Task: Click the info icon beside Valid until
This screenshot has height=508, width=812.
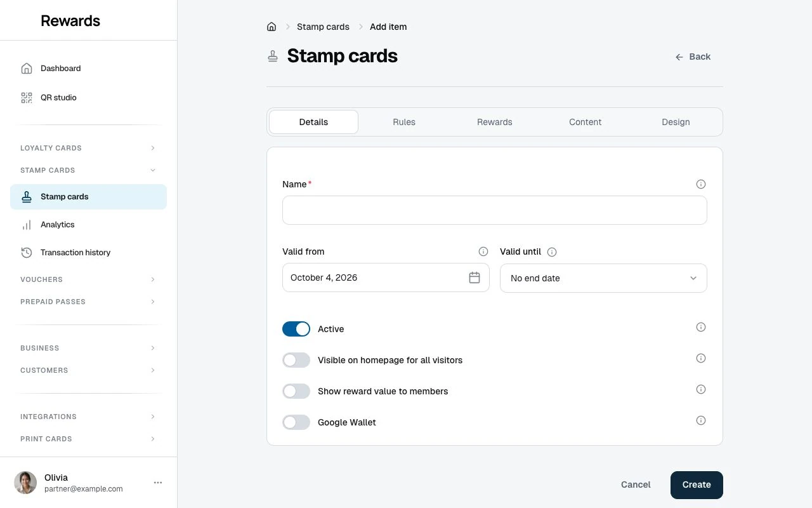Action: point(552,252)
